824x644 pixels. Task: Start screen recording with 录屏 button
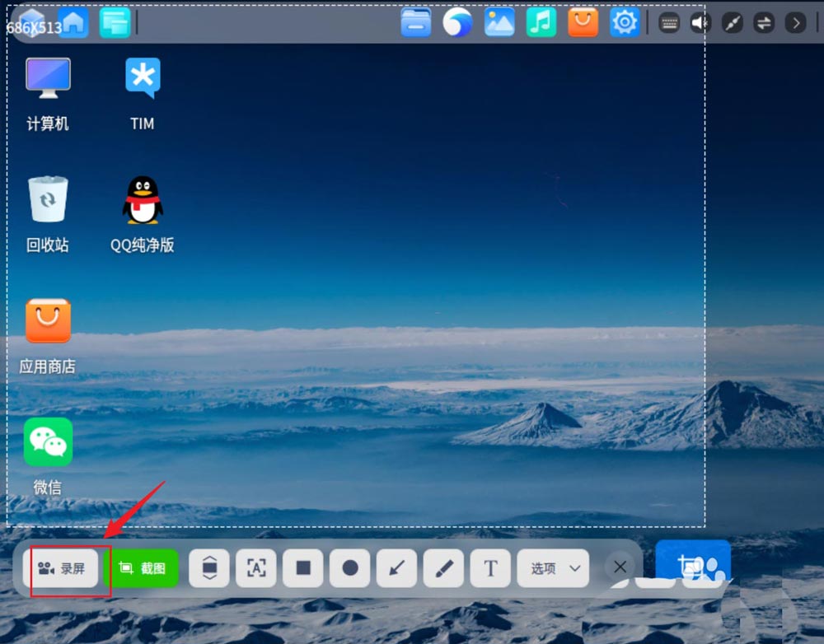(60, 568)
